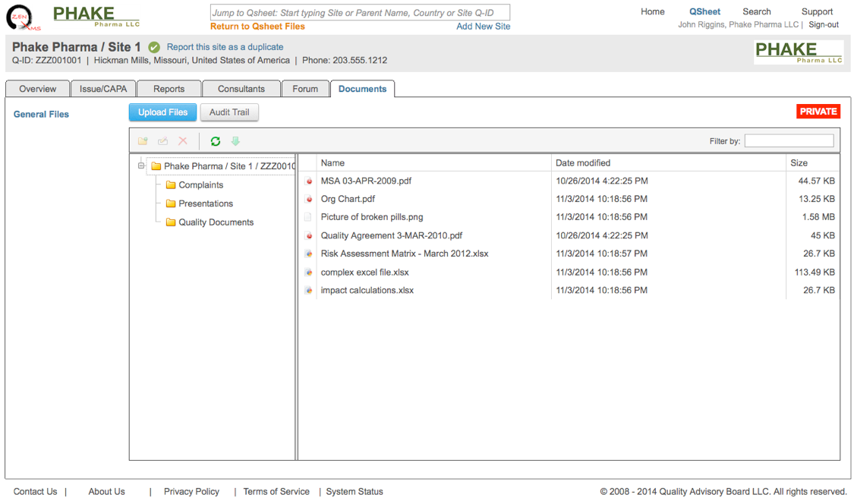Click the green verified checkmark icon
The height and width of the screenshot is (504, 854).
[154, 47]
